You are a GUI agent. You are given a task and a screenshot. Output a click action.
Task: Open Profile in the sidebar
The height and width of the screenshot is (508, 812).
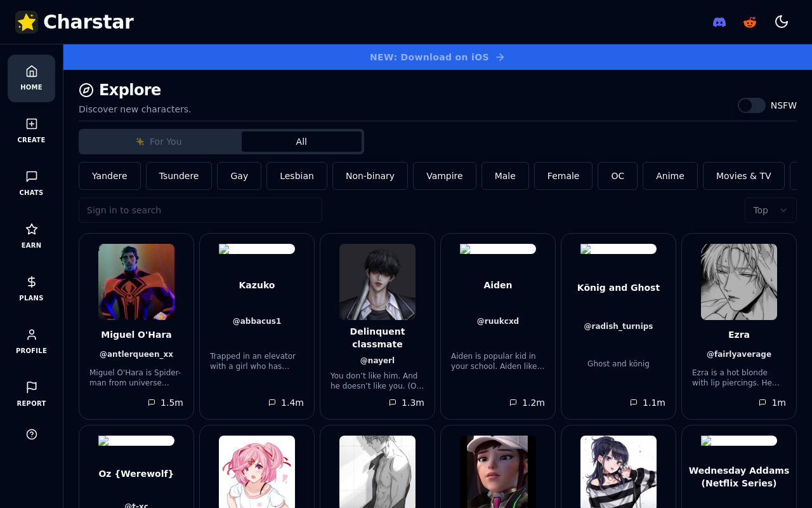[31, 342]
